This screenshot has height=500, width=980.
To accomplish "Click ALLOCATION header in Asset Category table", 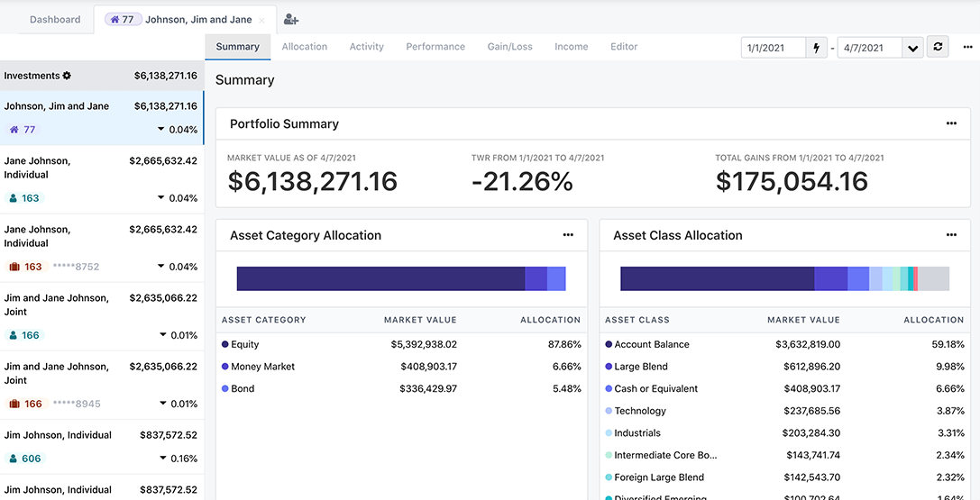I will coord(551,320).
